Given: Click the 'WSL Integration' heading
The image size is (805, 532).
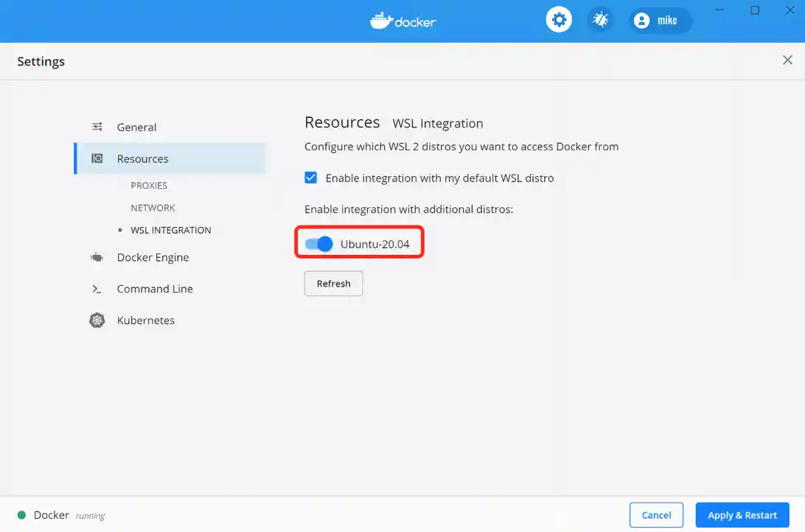Looking at the screenshot, I should coord(437,124).
